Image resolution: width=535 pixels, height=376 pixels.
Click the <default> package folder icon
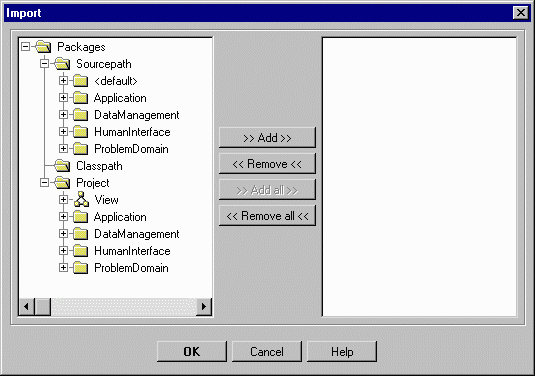(81, 81)
